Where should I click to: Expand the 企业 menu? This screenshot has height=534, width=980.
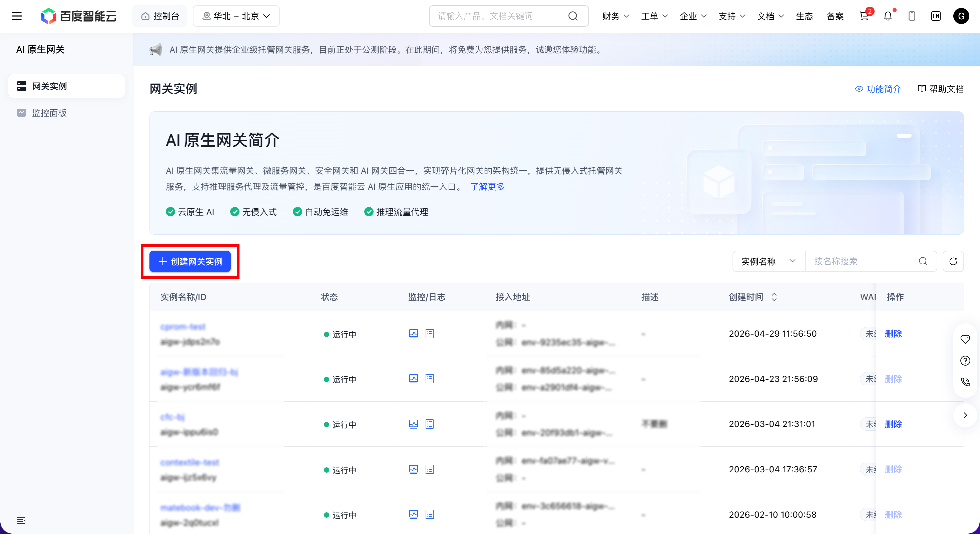coord(693,16)
